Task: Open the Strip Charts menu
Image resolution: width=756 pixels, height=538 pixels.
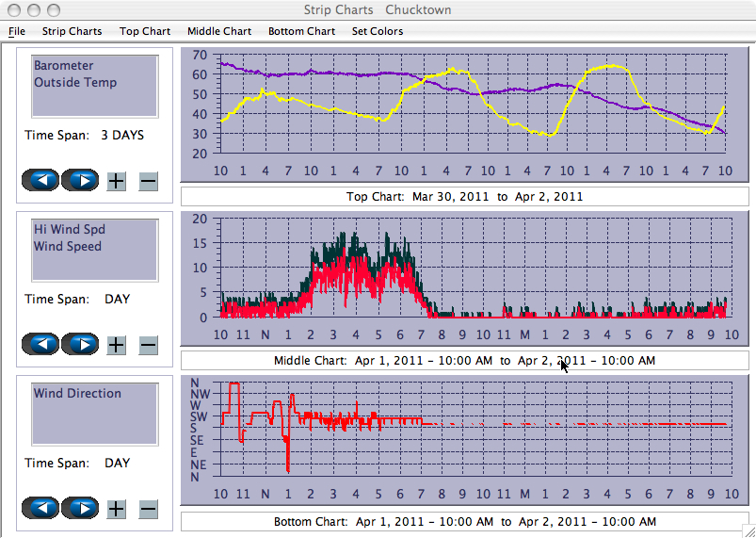Action: [x=72, y=31]
